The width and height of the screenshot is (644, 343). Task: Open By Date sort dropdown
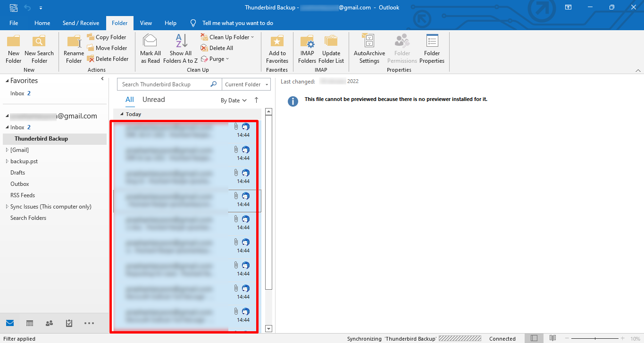tap(234, 100)
